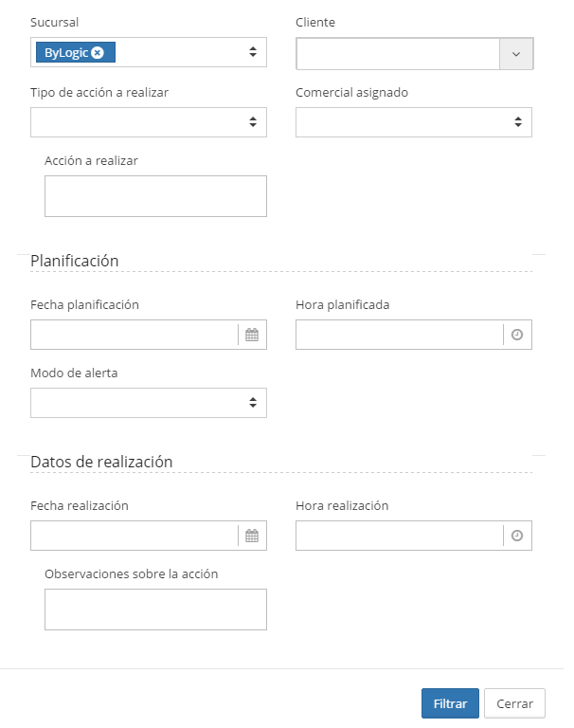
Task: Open calendar for Fecha realización
Action: coord(252,536)
